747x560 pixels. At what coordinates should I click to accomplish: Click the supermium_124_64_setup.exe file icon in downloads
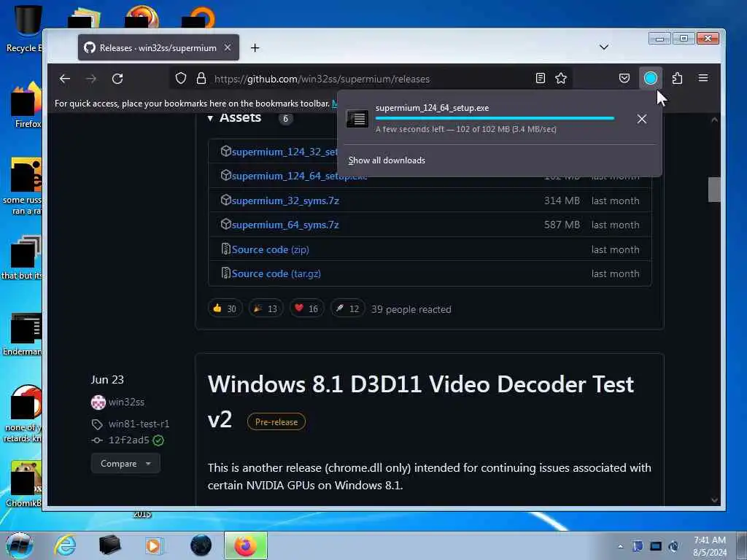[357, 119]
